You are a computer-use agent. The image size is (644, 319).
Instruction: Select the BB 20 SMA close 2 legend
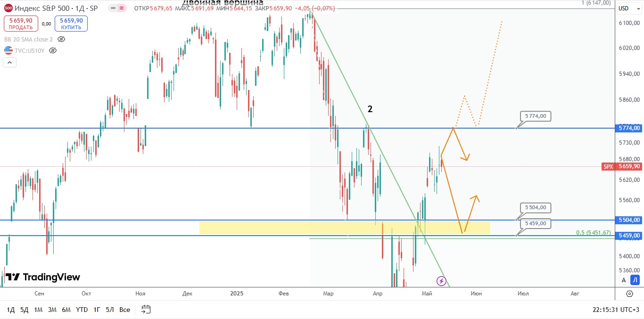tap(28, 39)
